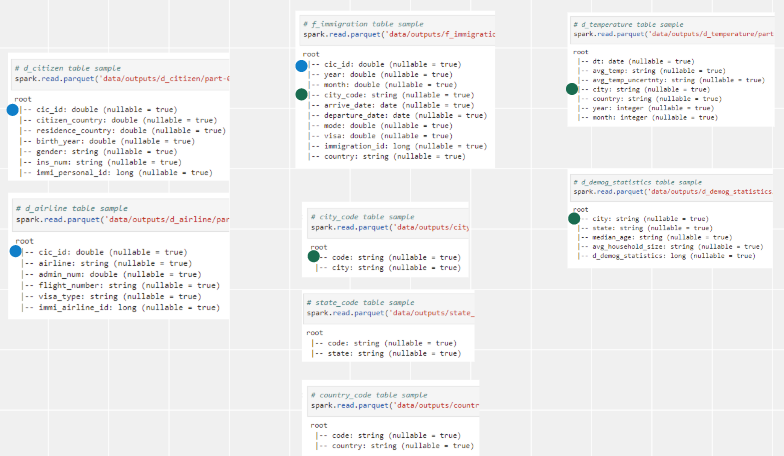Screen dimensions: 784x456
Task: Click the spark.read.parquet d_temperature code line
Action: pyautogui.click(x=673, y=34)
